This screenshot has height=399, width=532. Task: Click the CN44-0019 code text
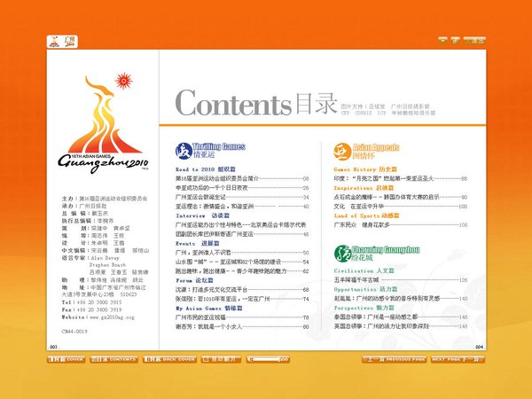coord(74,332)
